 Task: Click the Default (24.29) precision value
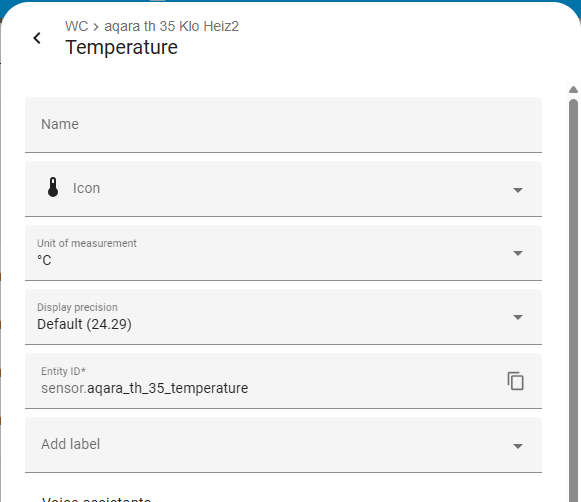click(84, 324)
